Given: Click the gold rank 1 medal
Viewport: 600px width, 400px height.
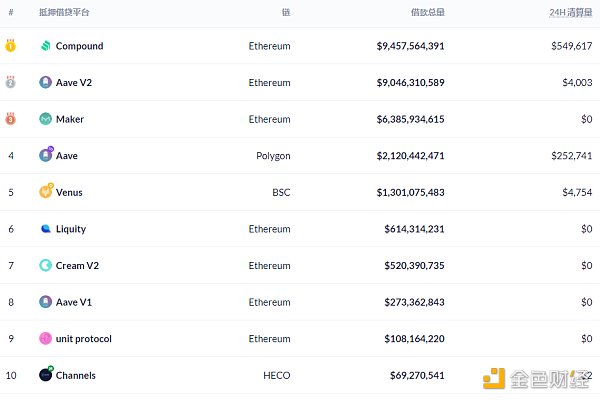Looking at the screenshot, I should [x=10, y=46].
